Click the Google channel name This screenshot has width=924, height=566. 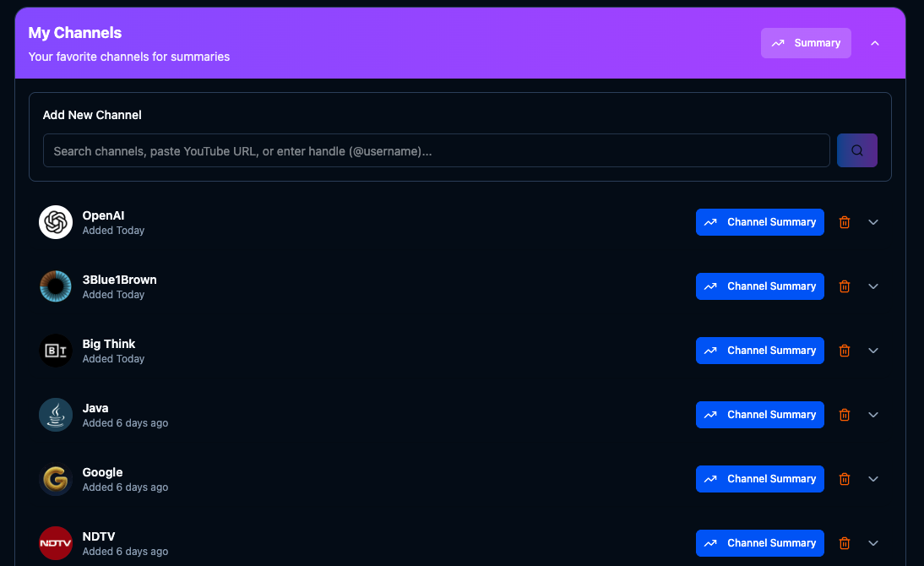[x=102, y=473]
